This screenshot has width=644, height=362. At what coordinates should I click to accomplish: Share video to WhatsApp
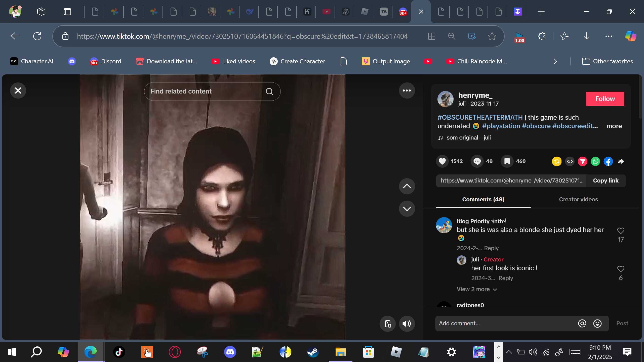595,161
